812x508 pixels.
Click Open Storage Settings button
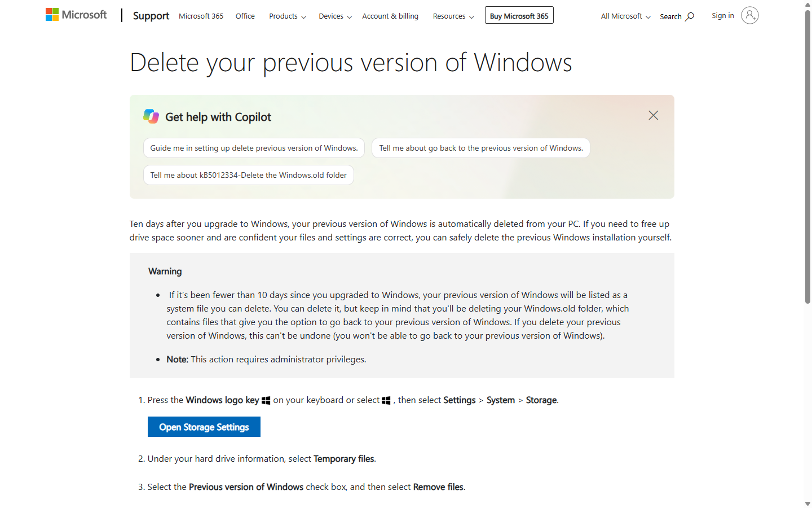point(204,427)
